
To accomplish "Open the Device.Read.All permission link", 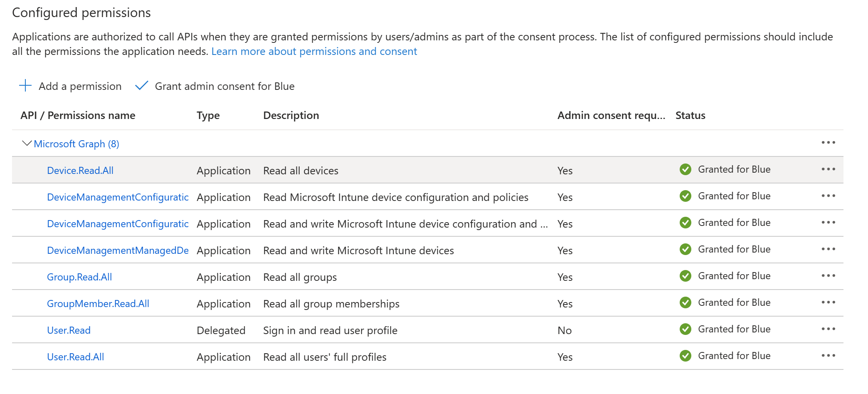I will [80, 171].
